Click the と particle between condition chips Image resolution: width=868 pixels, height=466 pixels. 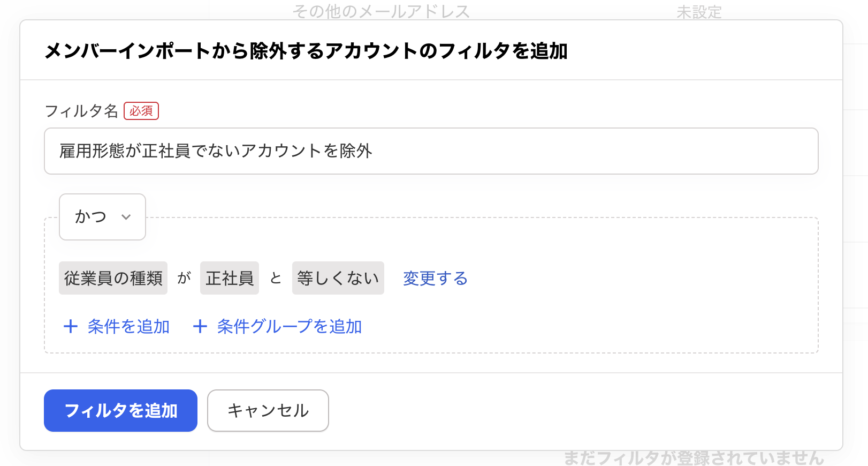(276, 278)
